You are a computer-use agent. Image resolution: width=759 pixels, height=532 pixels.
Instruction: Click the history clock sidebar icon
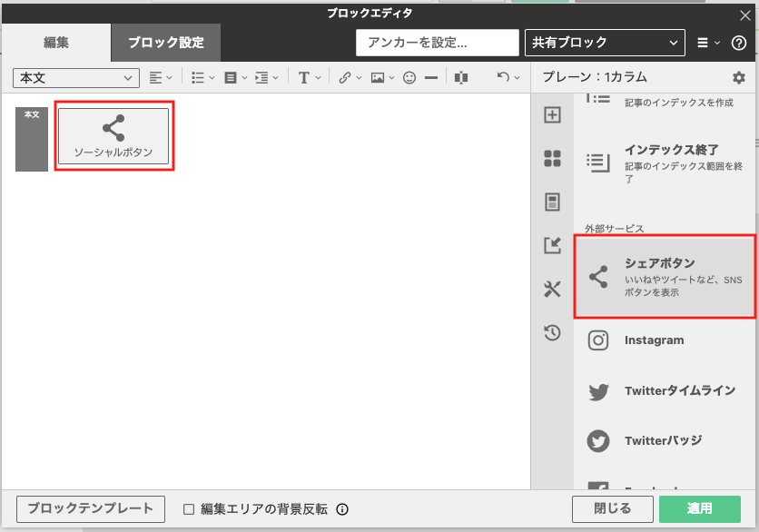coord(552,332)
